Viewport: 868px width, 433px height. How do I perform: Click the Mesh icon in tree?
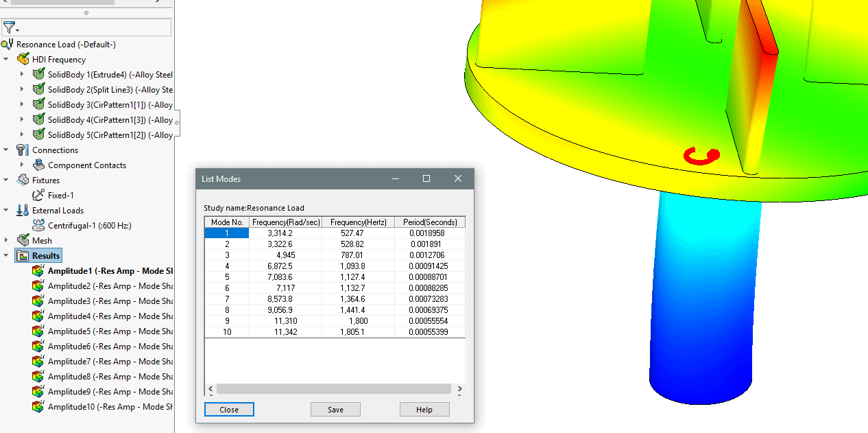click(x=23, y=241)
